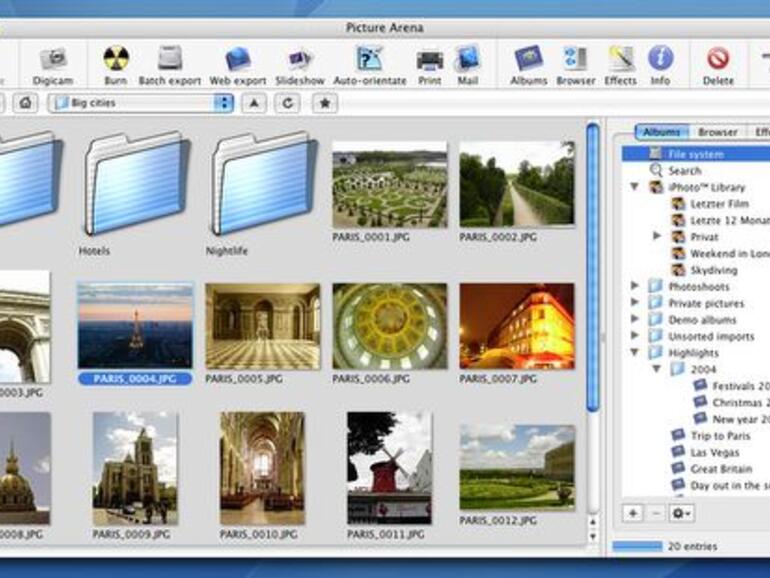Burn pictures with the Burn icon

point(116,60)
